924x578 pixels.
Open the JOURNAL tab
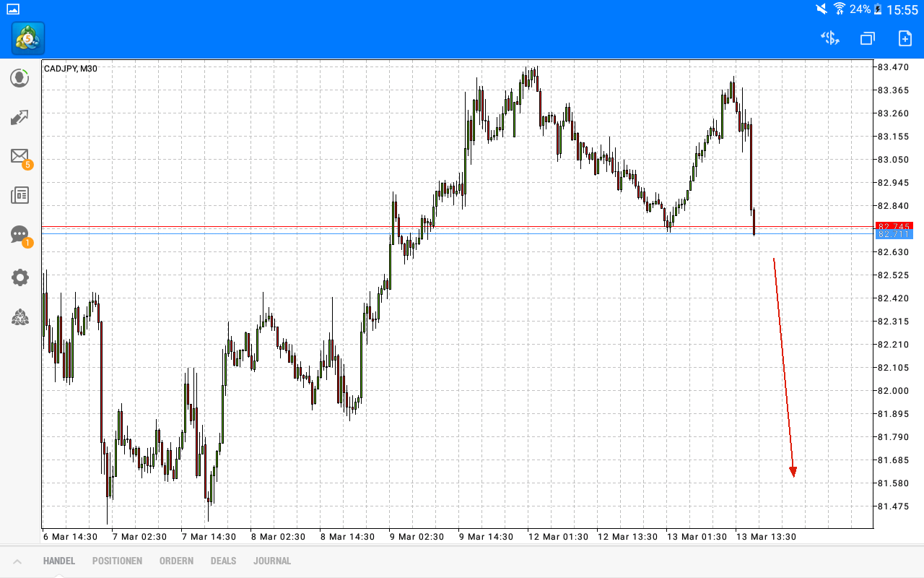coord(272,561)
